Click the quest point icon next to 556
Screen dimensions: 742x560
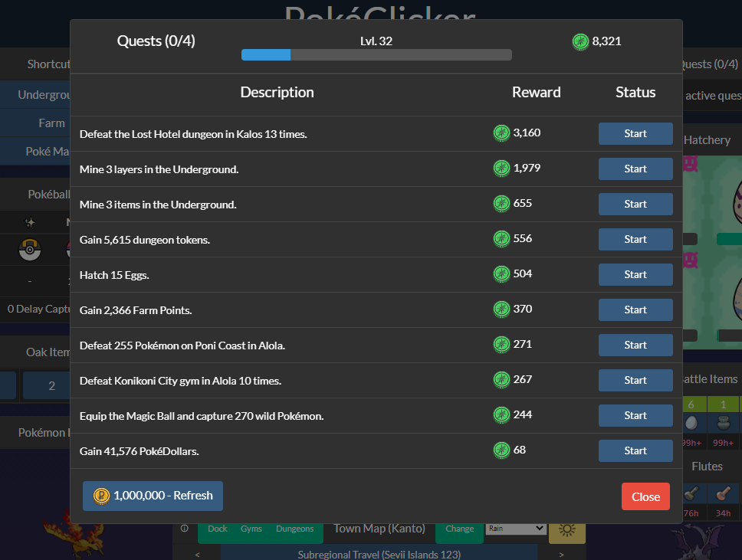point(501,238)
